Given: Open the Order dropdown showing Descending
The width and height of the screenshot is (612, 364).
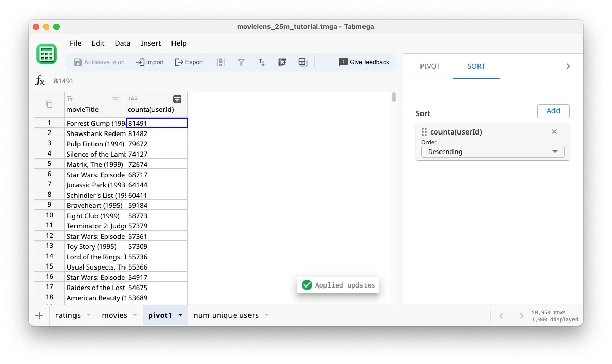Looking at the screenshot, I should click(492, 151).
